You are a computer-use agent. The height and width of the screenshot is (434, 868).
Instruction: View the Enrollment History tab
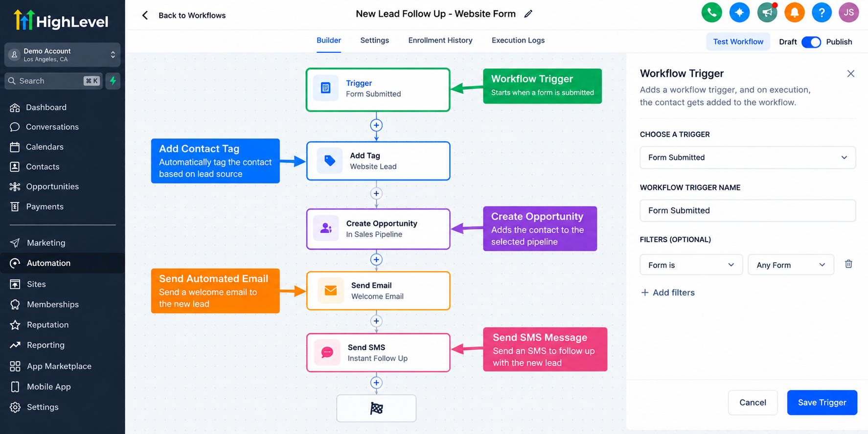pos(440,41)
